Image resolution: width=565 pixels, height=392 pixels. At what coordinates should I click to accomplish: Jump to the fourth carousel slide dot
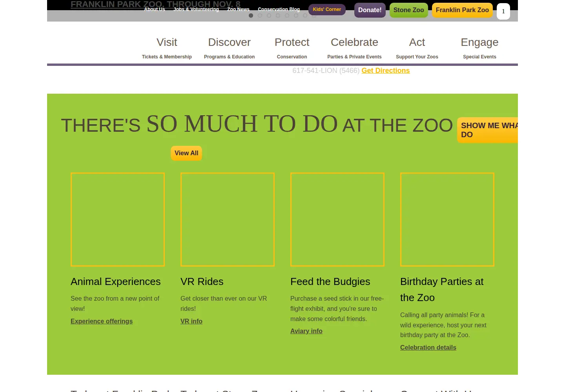[x=278, y=16]
